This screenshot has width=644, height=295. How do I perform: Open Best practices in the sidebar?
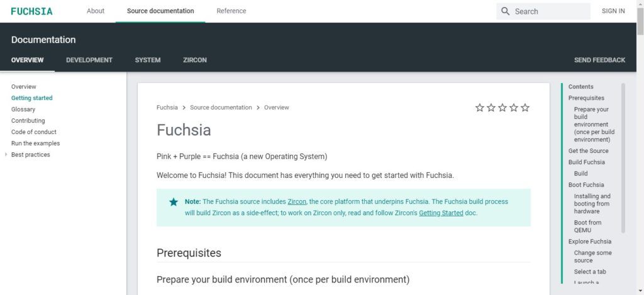(30, 155)
